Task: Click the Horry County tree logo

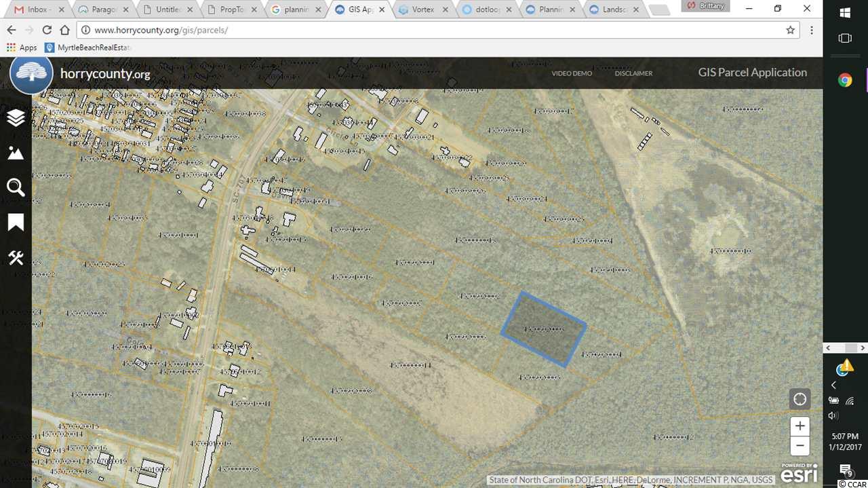Action: point(31,74)
